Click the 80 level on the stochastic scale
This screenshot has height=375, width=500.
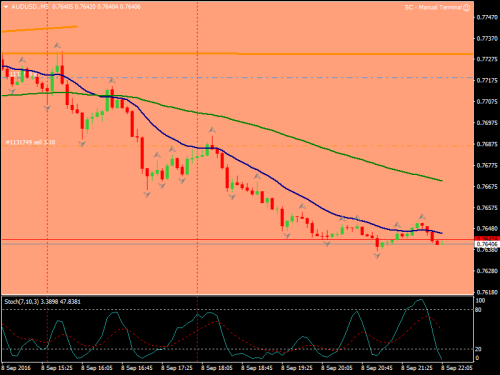478,310
